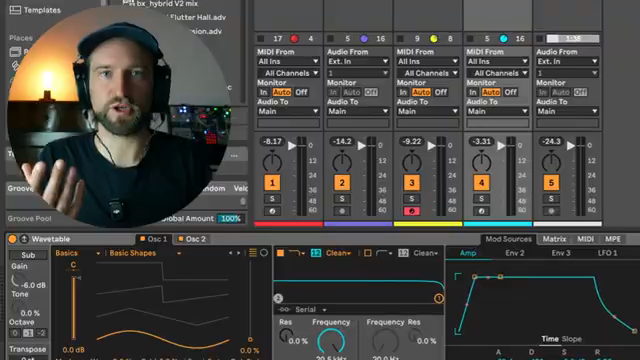This screenshot has height=360, width=640.
Task: Open the Basic Shapes wavetable dropdown
Action: 145,253
